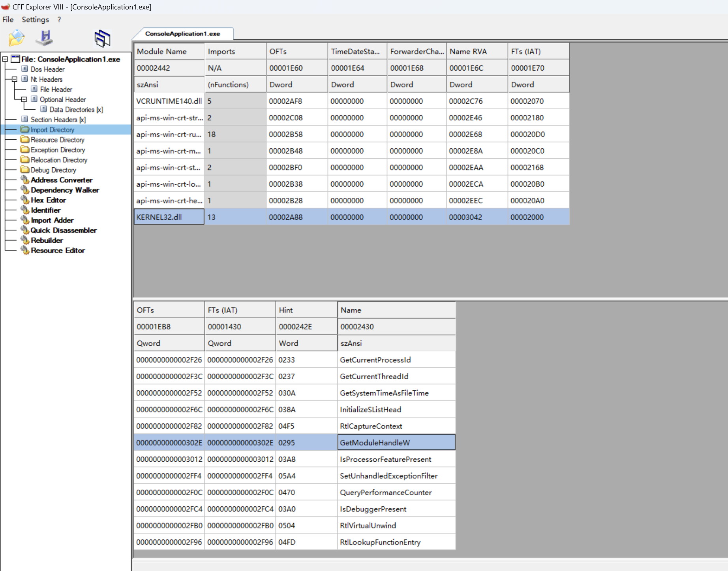728x571 pixels.
Task: Open the Settings menu
Action: [35, 20]
